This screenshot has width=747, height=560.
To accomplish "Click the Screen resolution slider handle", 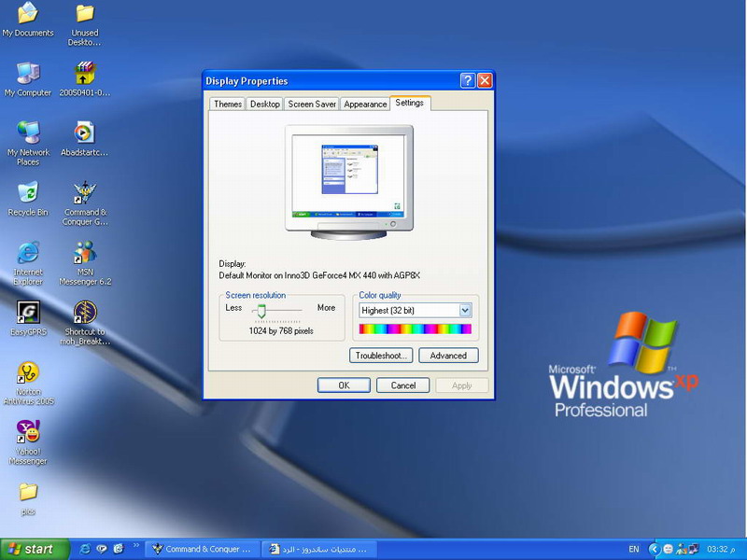I will [261, 311].
